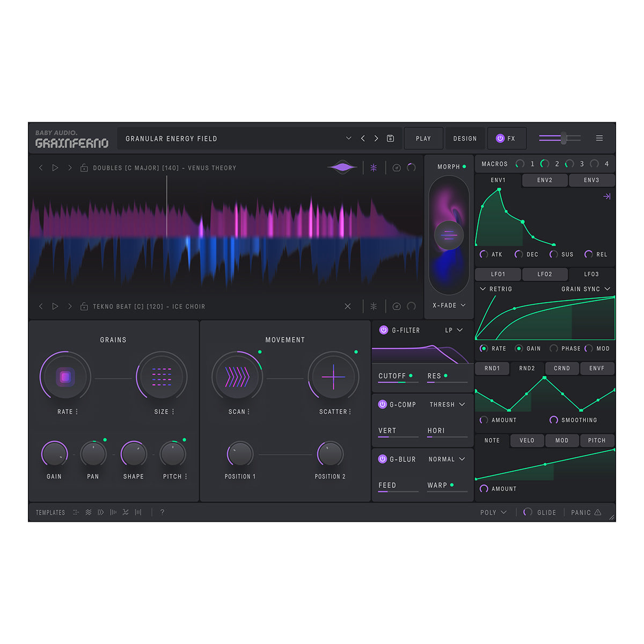Image resolution: width=644 pixels, height=644 pixels.
Task: Click the Panic warning triangle icon
Action: pos(598,513)
